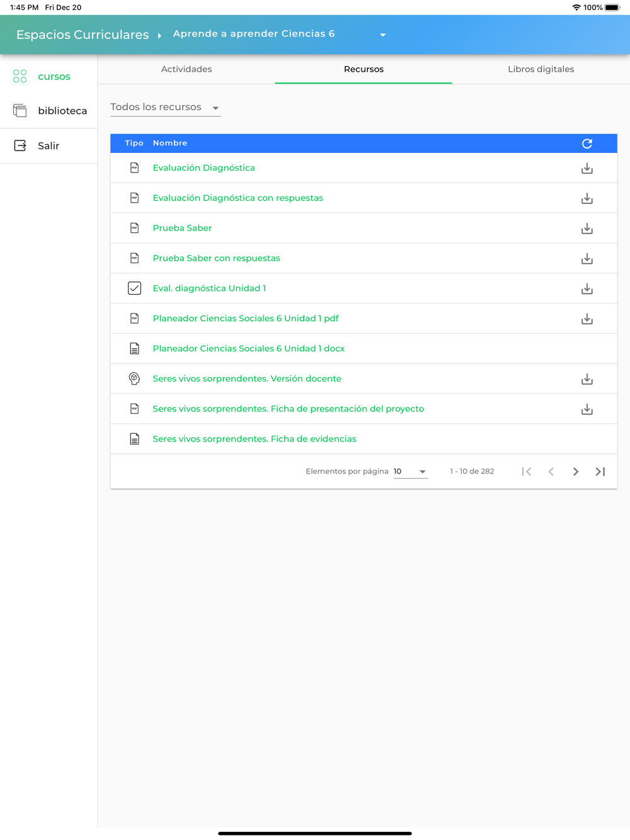Expand the Aprende a aprender Ciencias 6 selector

(382, 35)
